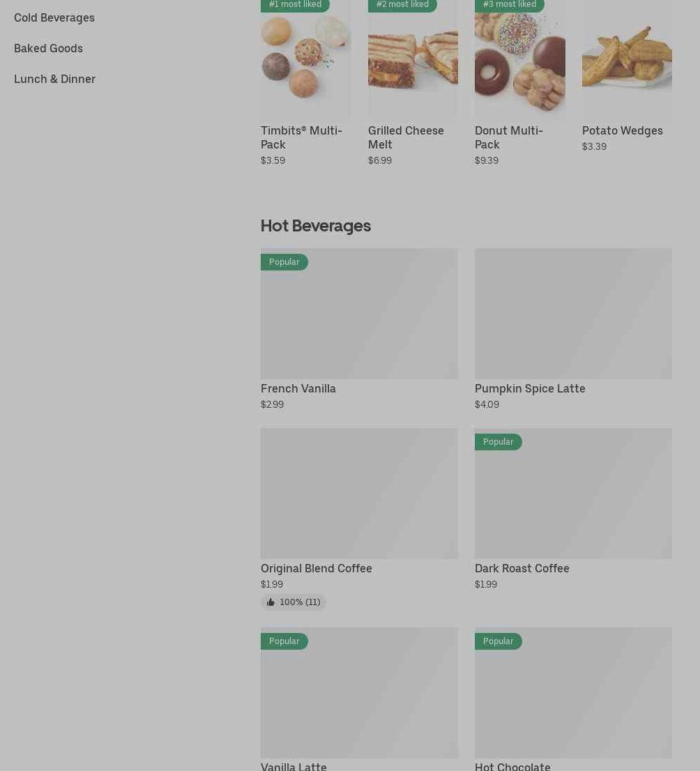The width and height of the screenshot is (700, 771).
Task: Open the Cold Beverages menu category
Action: [x=54, y=17]
